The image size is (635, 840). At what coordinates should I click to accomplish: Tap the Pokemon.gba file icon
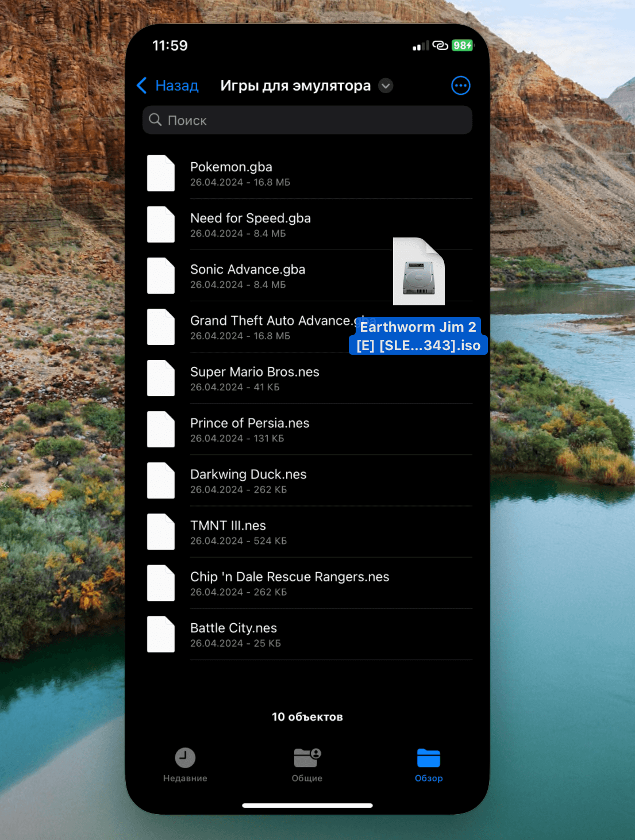coord(161,173)
